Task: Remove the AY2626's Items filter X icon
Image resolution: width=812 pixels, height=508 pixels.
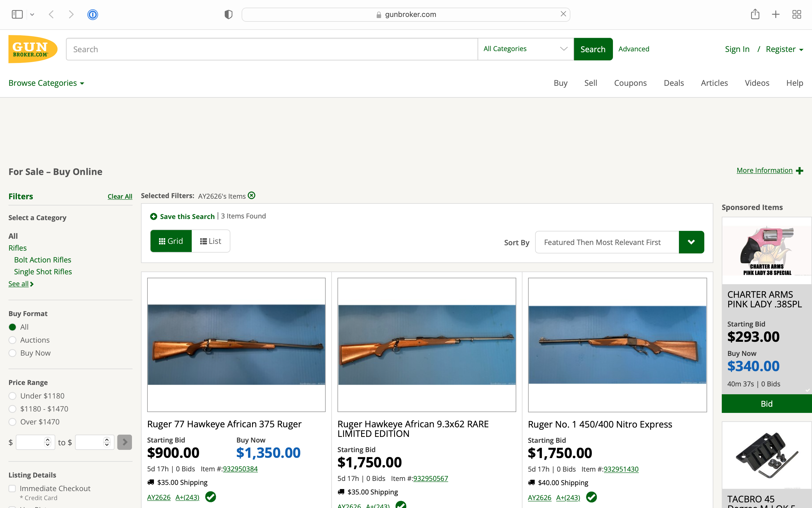Action: click(252, 196)
